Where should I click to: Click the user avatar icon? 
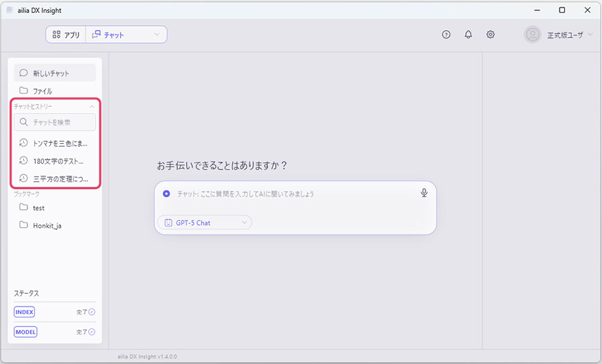click(532, 35)
